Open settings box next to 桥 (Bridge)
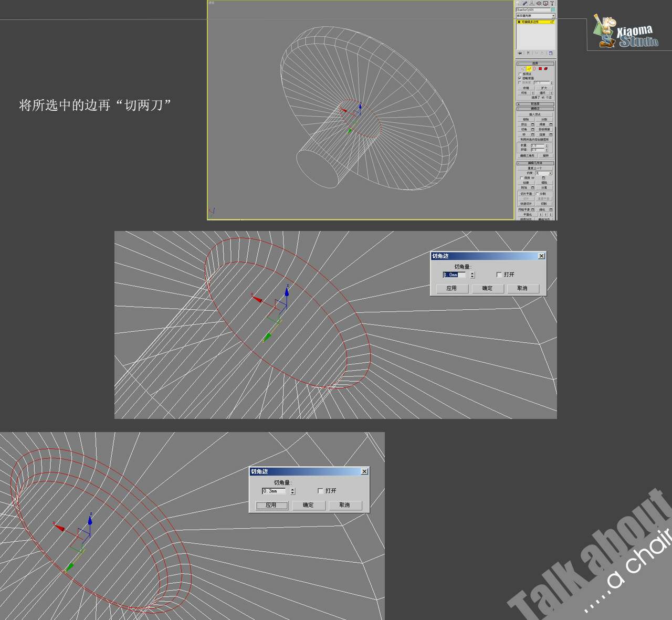672x620 pixels. 532,135
